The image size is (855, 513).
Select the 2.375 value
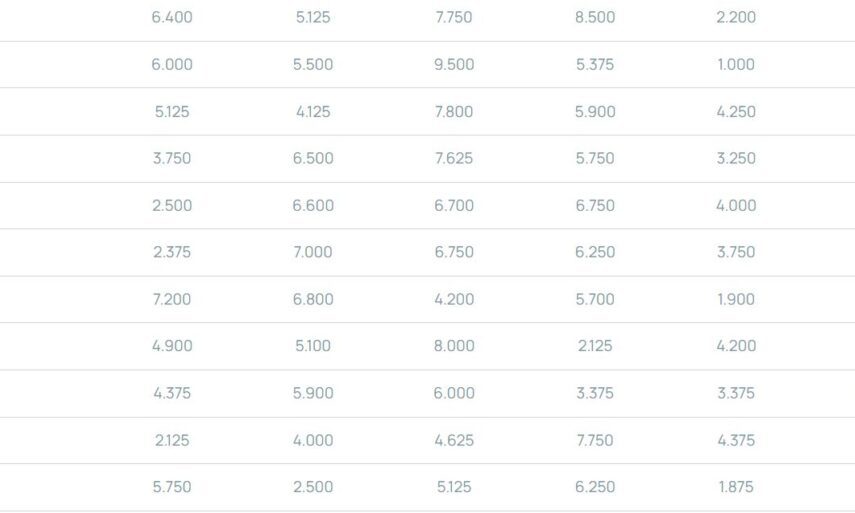tap(172, 252)
